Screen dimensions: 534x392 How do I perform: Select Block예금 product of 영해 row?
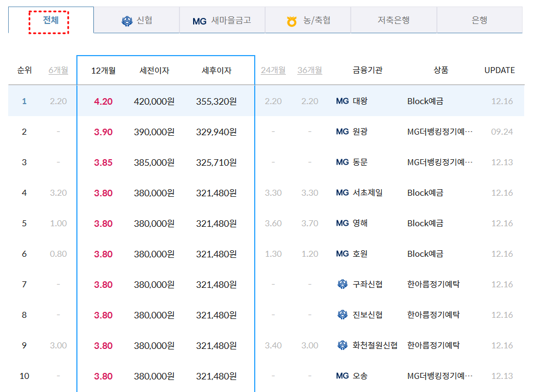(425, 223)
